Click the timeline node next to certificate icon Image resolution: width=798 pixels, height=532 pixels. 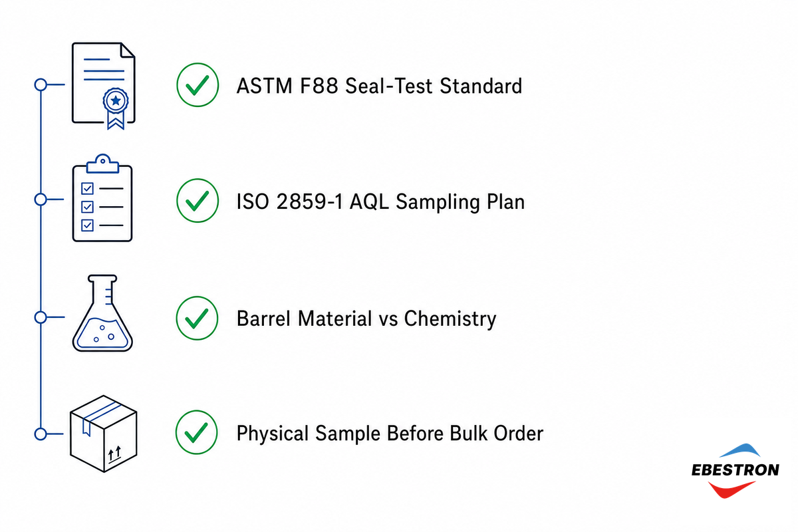[40, 84]
